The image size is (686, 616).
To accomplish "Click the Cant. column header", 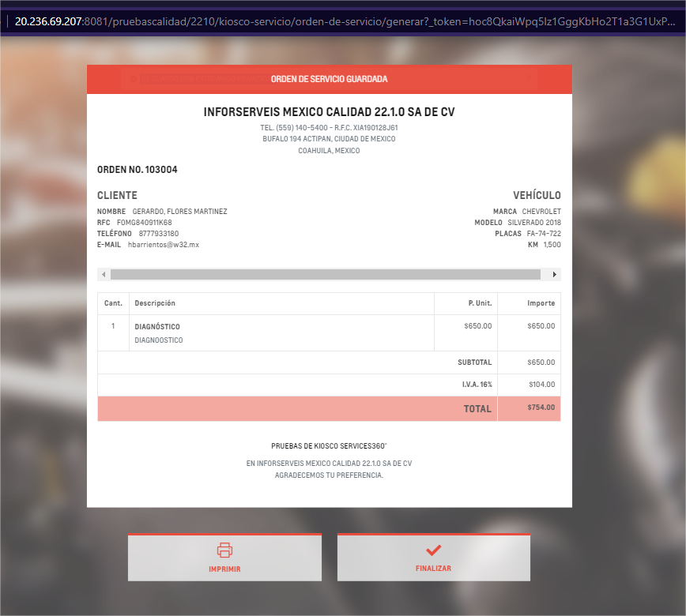I will pos(113,303).
